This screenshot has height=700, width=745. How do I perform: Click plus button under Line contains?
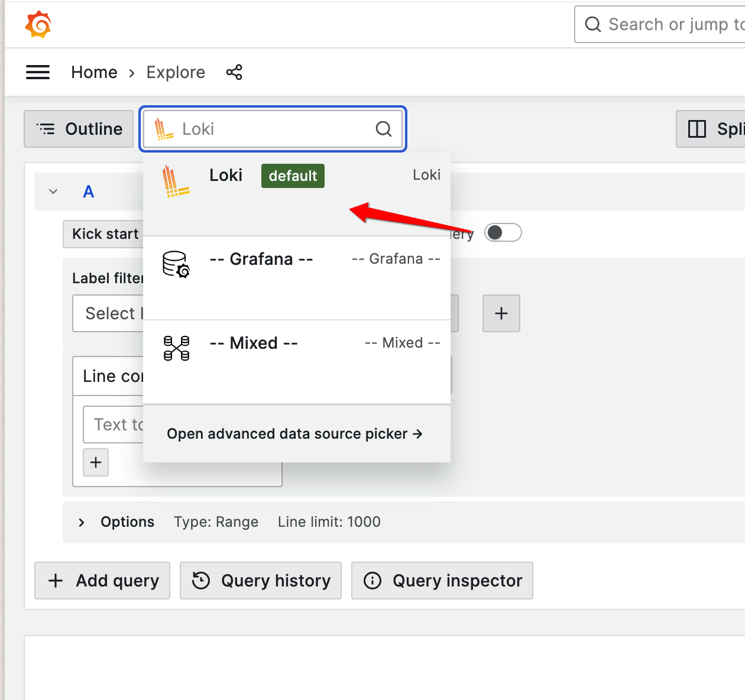[96, 462]
